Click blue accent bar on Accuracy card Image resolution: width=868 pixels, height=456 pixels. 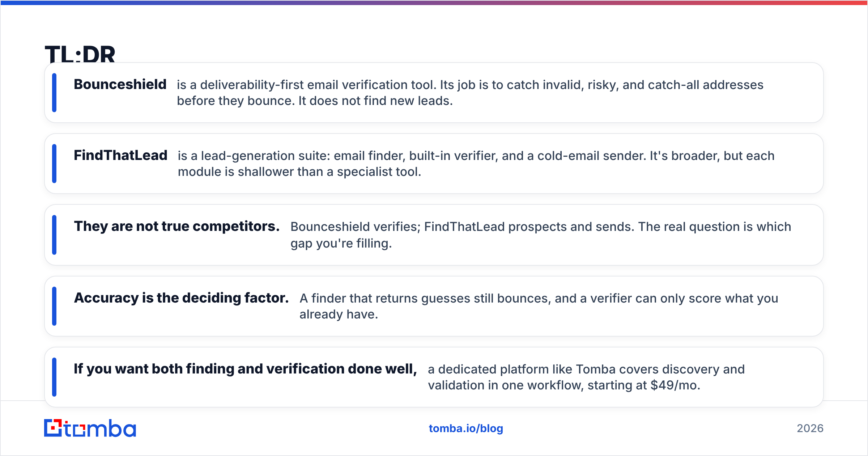[x=54, y=306]
